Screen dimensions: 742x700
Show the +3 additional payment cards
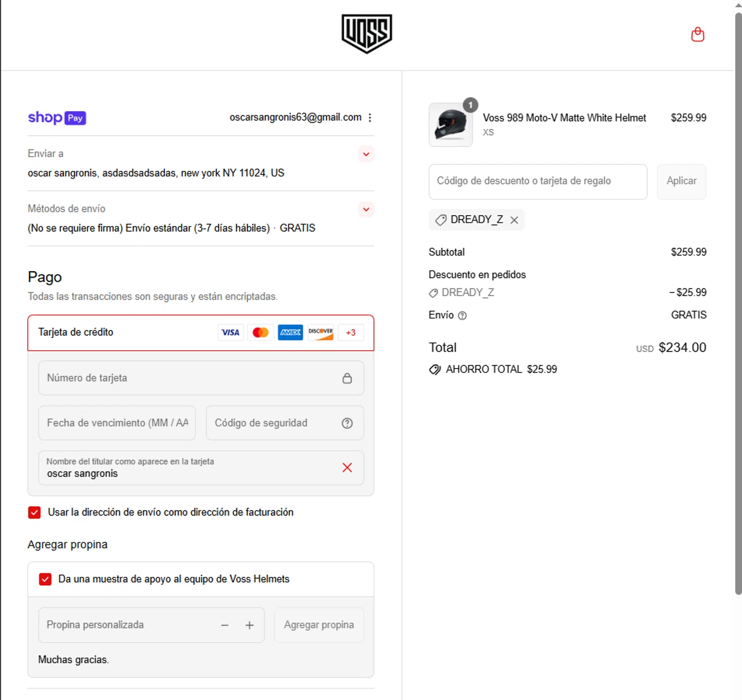point(351,332)
